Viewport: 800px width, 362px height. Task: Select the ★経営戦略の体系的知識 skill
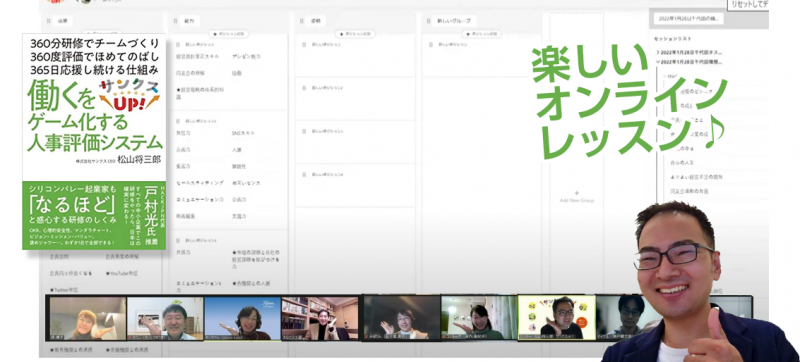click(199, 92)
